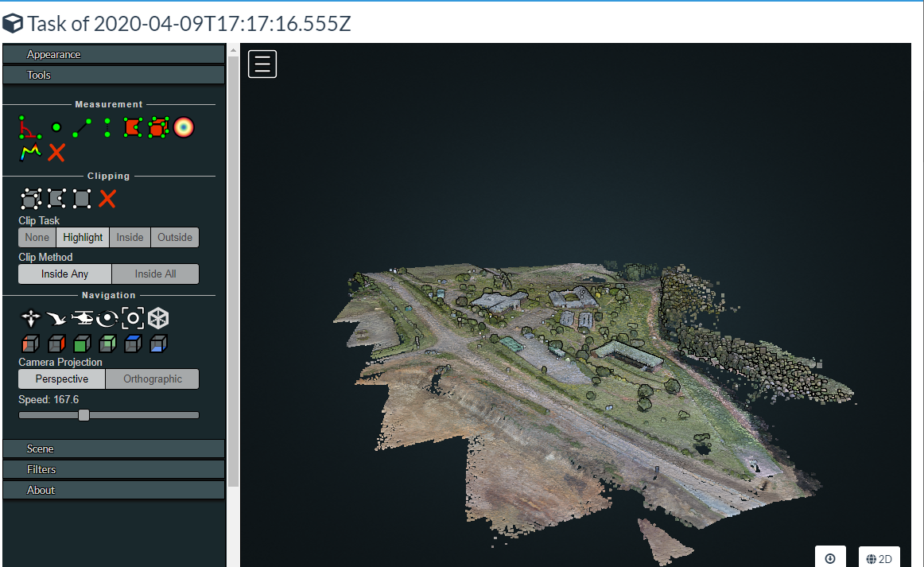Add a volume measurement box
Image resolution: width=924 pixels, height=567 pixels.
(x=157, y=126)
